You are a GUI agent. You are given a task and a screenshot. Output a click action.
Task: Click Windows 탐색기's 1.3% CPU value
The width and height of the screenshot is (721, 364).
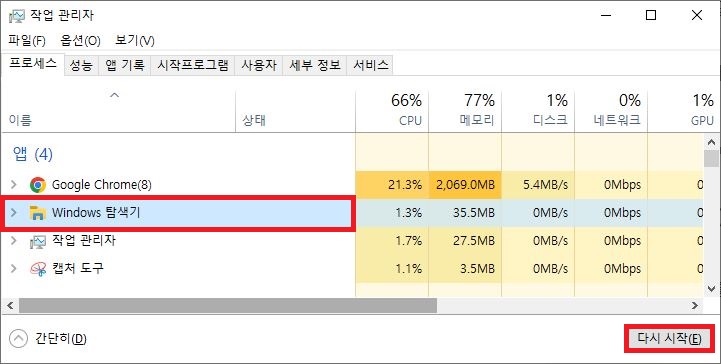(x=409, y=213)
